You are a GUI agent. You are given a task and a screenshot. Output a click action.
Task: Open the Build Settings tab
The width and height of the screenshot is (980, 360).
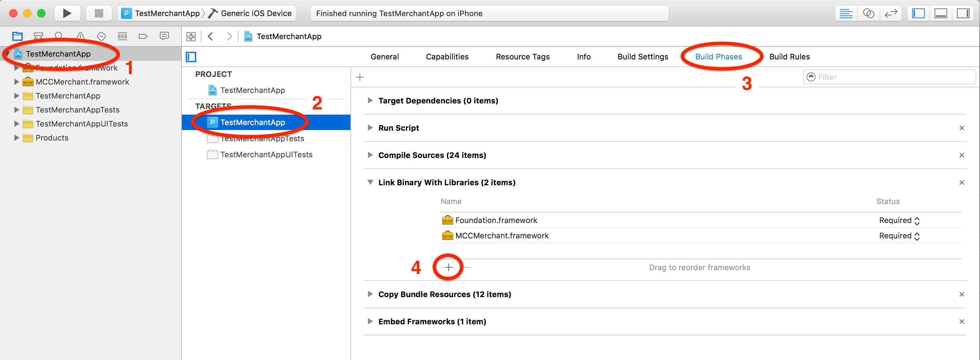pyautogui.click(x=642, y=57)
